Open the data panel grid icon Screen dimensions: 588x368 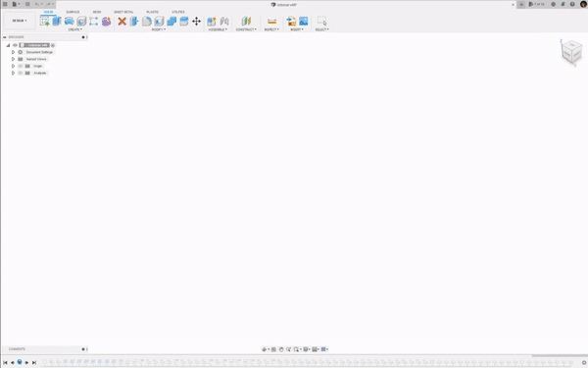pos(5,4)
